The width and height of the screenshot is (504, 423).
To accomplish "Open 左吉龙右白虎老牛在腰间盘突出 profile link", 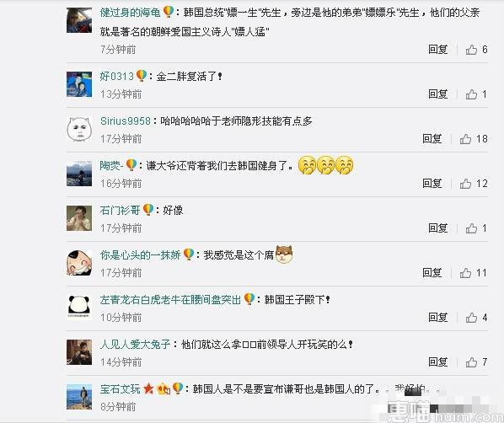I will tap(170, 300).
